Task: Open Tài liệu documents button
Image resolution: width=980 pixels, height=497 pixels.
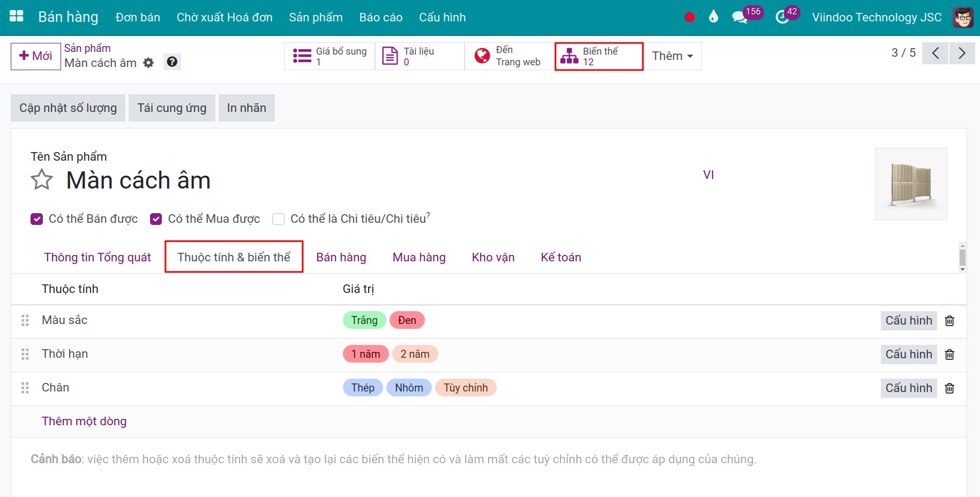Action: pos(420,56)
